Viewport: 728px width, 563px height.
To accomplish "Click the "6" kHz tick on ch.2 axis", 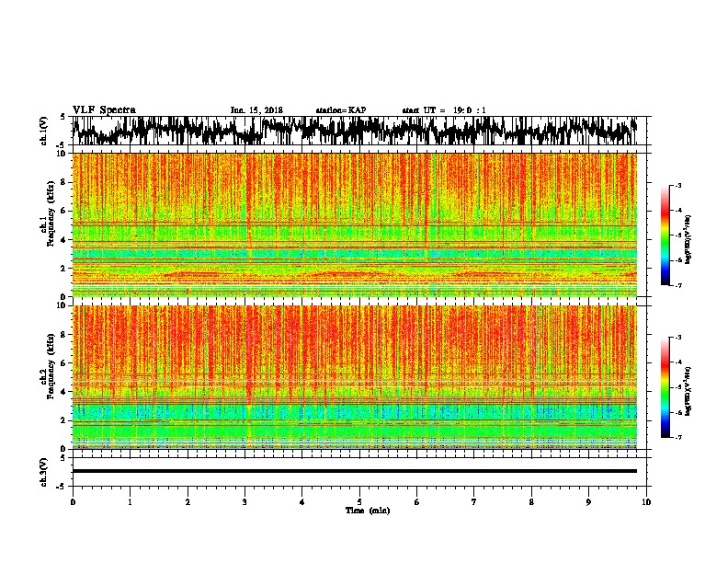I will [x=64, y=363].
